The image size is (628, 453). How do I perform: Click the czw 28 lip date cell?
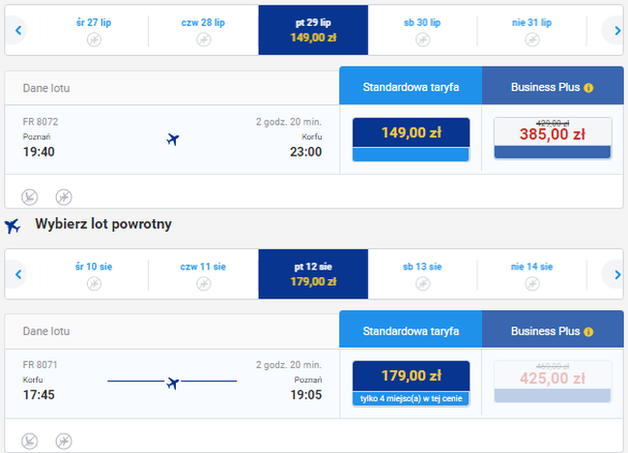pyautogui.click(x=203, y=30)
